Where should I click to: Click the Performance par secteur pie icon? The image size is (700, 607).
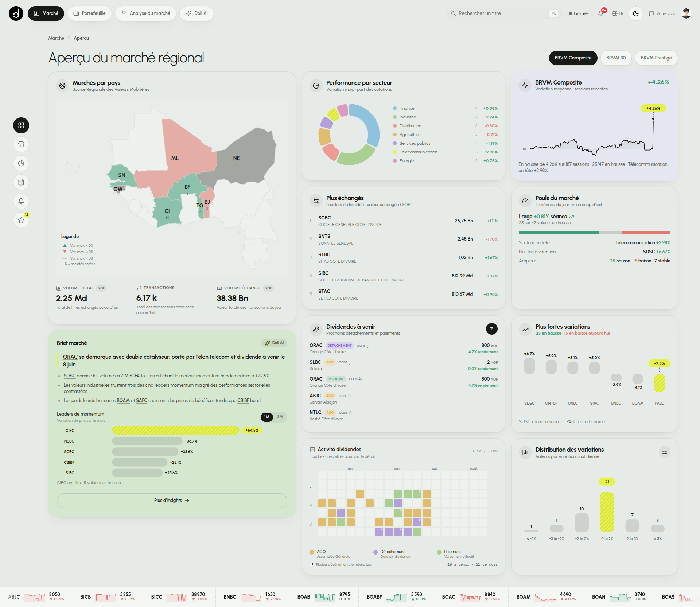[316, 86]
